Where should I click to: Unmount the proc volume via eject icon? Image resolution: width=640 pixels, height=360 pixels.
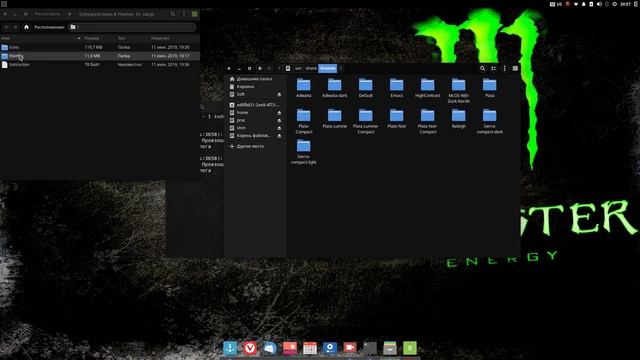pos(279,120)
